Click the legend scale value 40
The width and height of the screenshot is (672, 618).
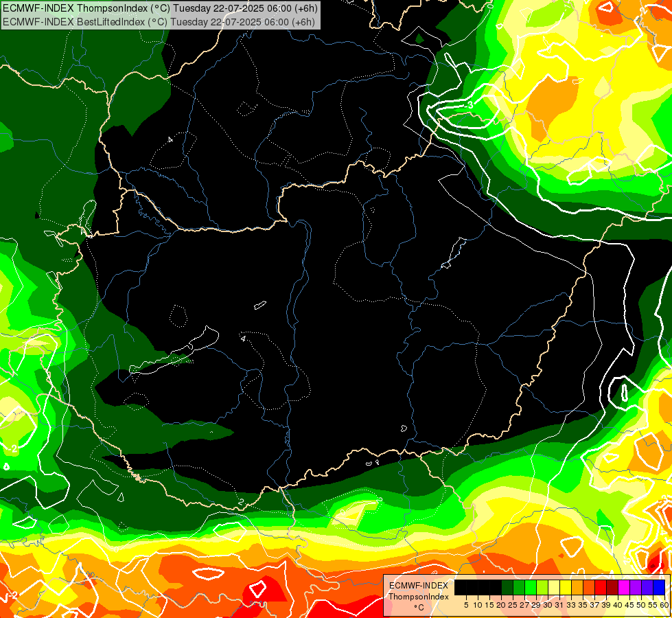[618, 605]
